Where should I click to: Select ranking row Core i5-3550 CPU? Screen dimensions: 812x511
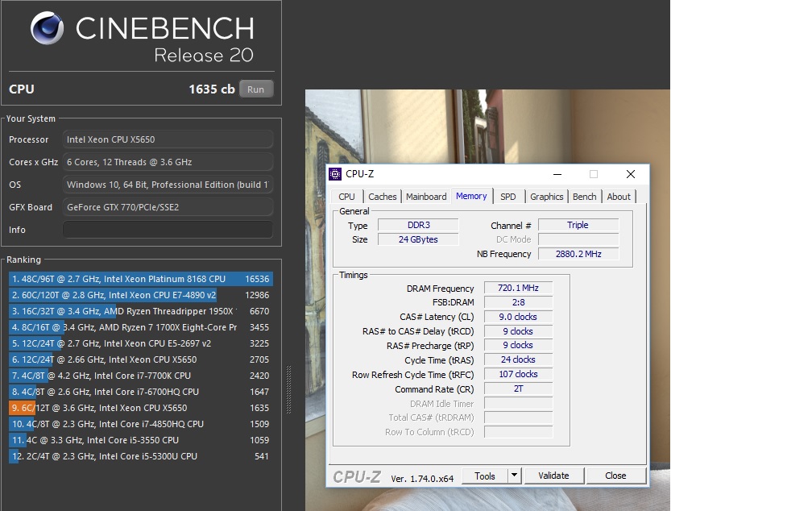pos(141,440)
